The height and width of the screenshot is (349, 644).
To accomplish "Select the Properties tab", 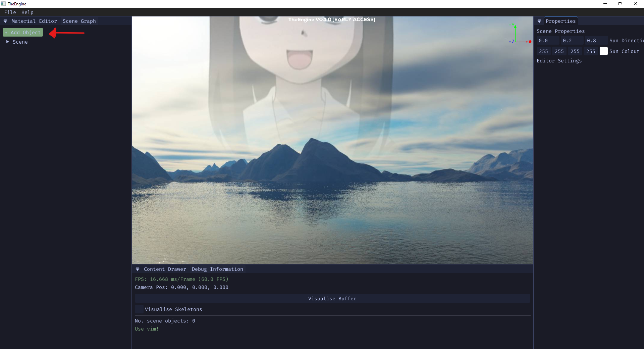I will point(561,21).
